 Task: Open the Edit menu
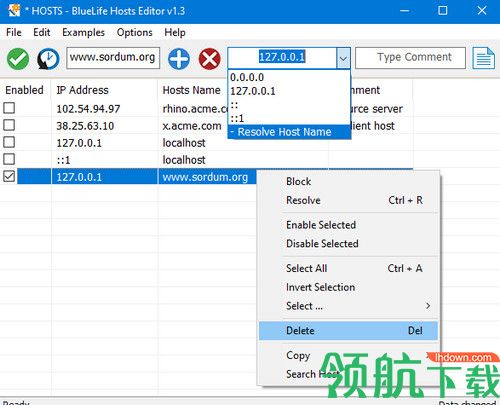pos(42,33)
